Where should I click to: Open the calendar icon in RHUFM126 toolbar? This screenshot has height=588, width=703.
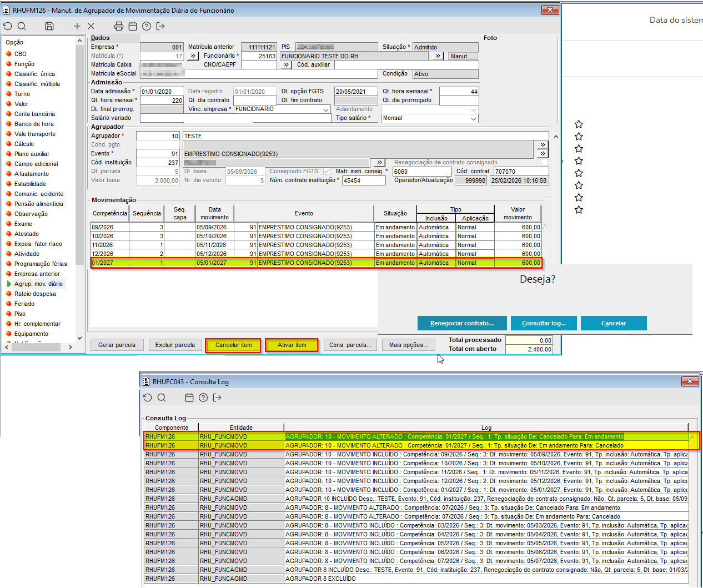(133, 26)
